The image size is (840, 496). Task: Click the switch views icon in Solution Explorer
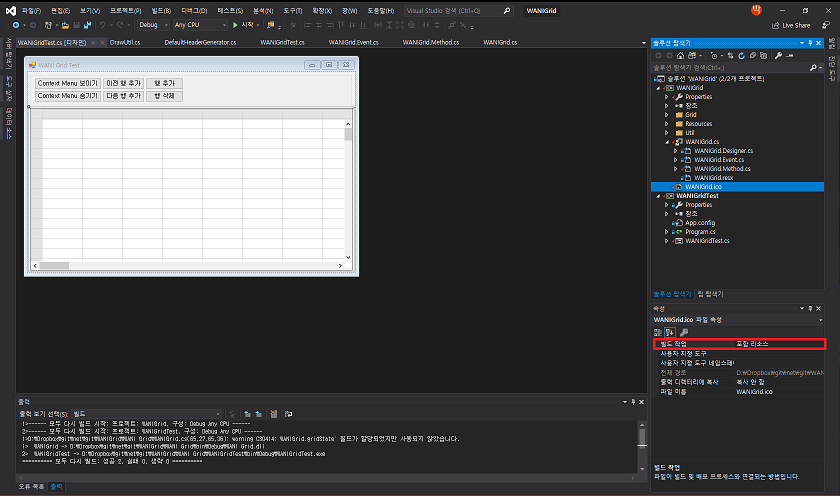pos(692,56)
